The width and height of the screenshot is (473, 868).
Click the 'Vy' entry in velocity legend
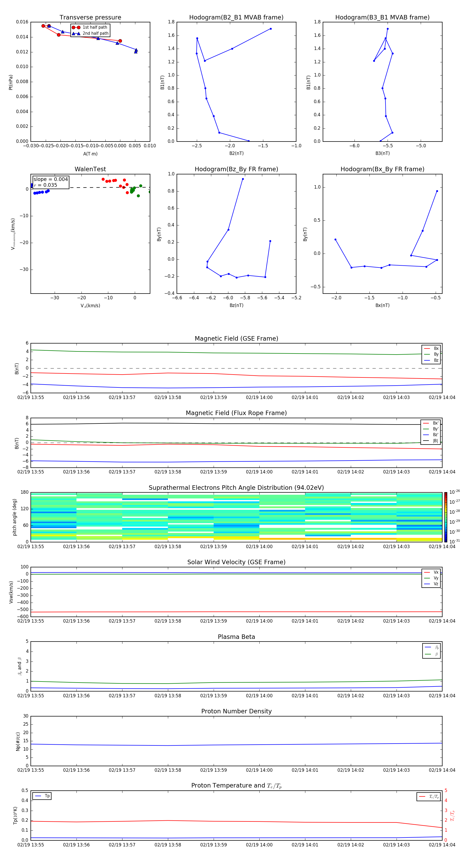[431, 578]
